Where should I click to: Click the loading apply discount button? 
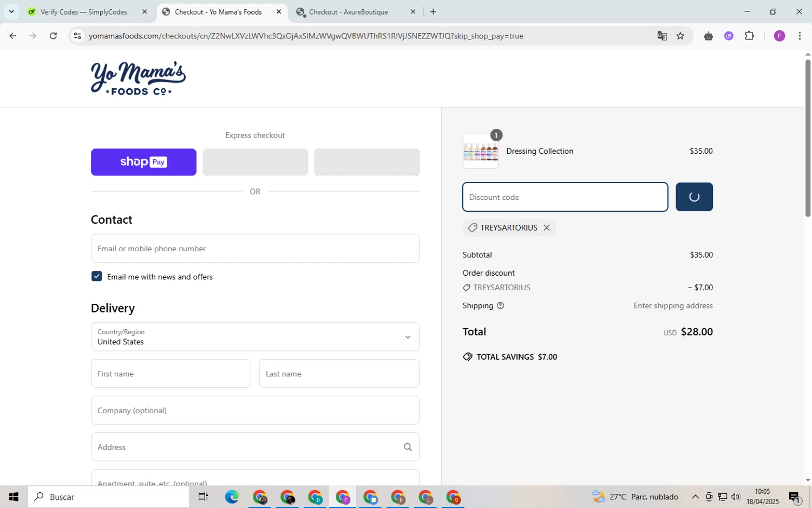click(x=694, y=197)
